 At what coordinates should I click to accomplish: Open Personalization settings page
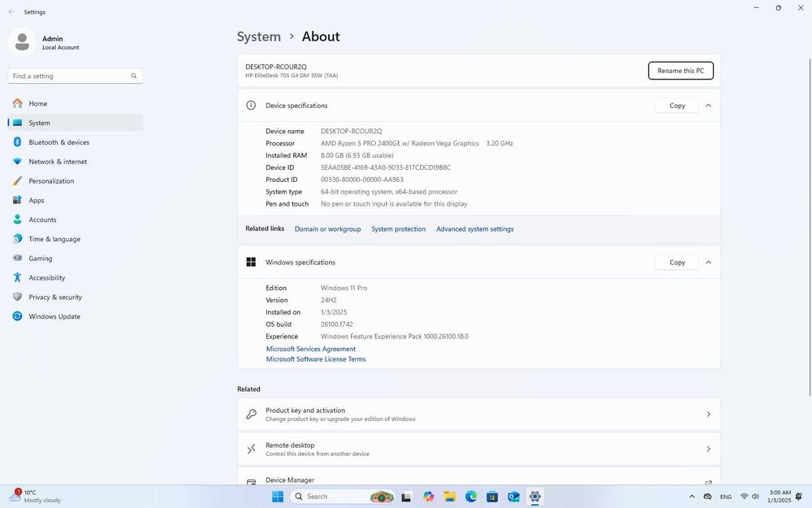(51, 181)
